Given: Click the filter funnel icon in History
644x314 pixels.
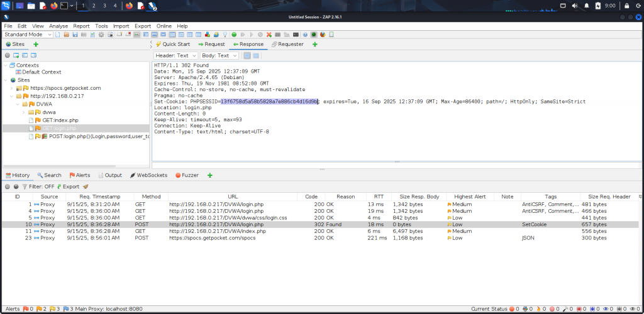Looking at the screenshot, I should (x=25, y=187).
